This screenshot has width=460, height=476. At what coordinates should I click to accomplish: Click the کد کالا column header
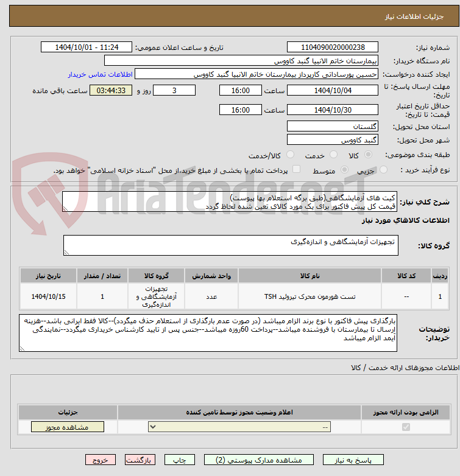[406, 276]
